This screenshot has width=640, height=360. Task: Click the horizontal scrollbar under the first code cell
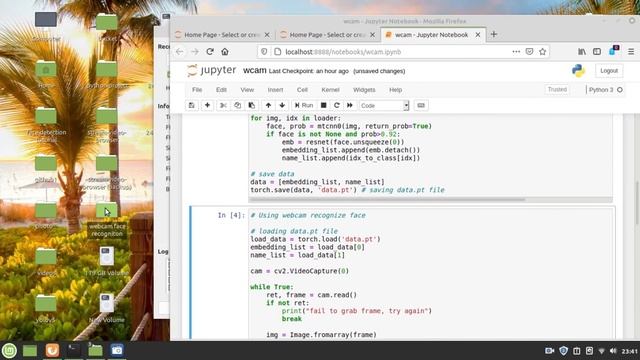pyautogui.click(x=387, y=200)
